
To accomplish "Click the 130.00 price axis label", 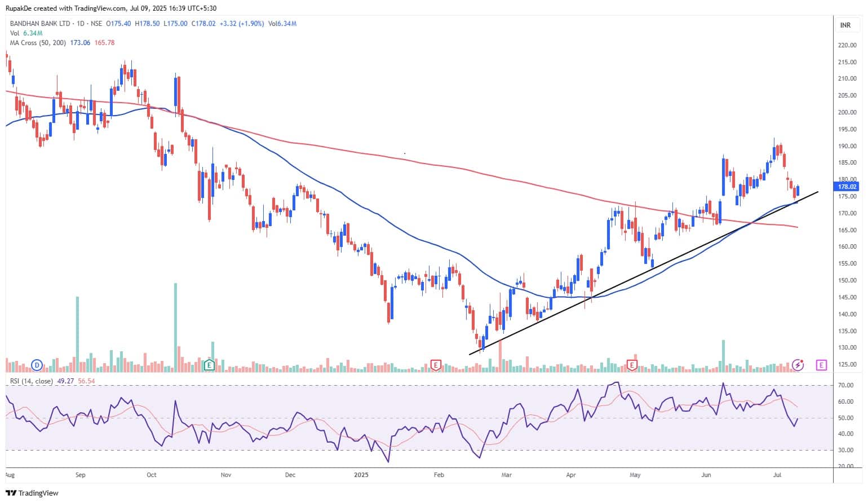I will click(x=848, y=348).
